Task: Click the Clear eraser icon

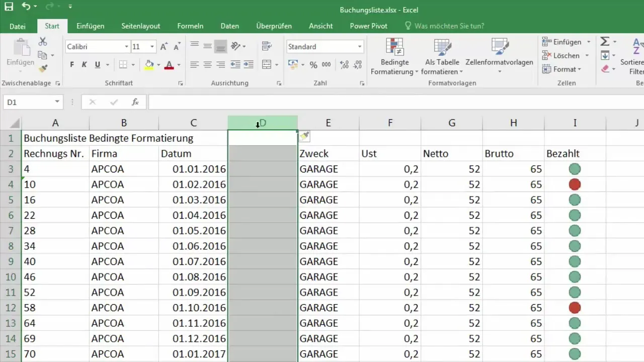Action: 605,69
